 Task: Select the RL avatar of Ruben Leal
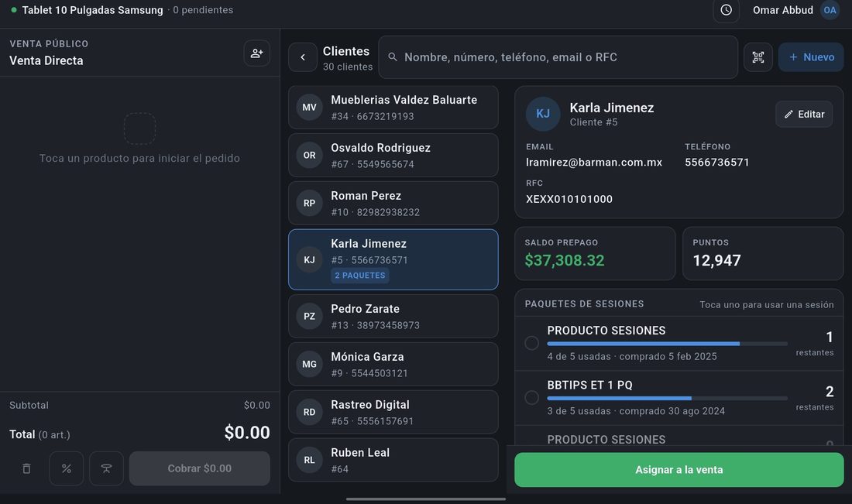tap(309, 459)
